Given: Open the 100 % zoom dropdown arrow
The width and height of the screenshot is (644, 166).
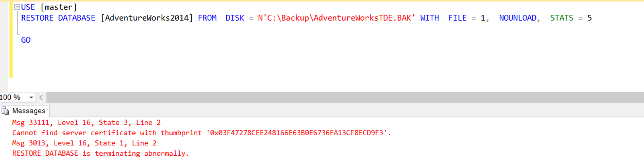Looking at the screenshot, I should (31, 98).
